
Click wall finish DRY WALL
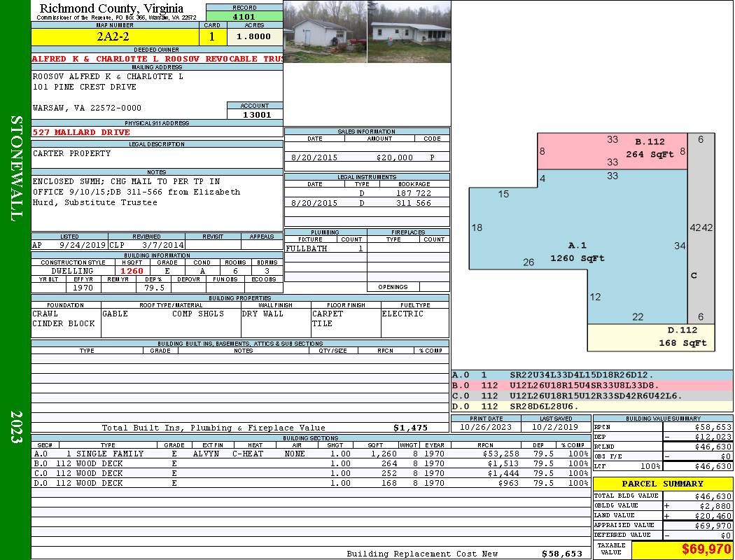pos(262,314)
